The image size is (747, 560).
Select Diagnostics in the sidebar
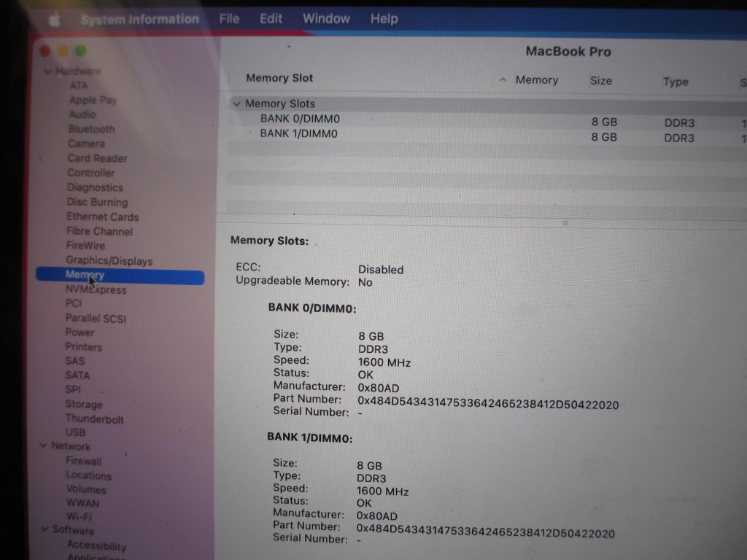click(95, 187)
